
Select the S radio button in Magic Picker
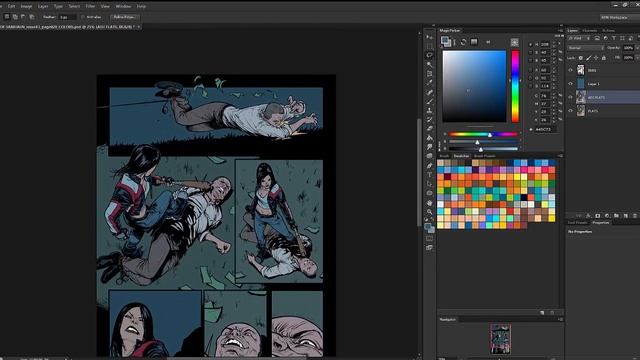point(530,52)
